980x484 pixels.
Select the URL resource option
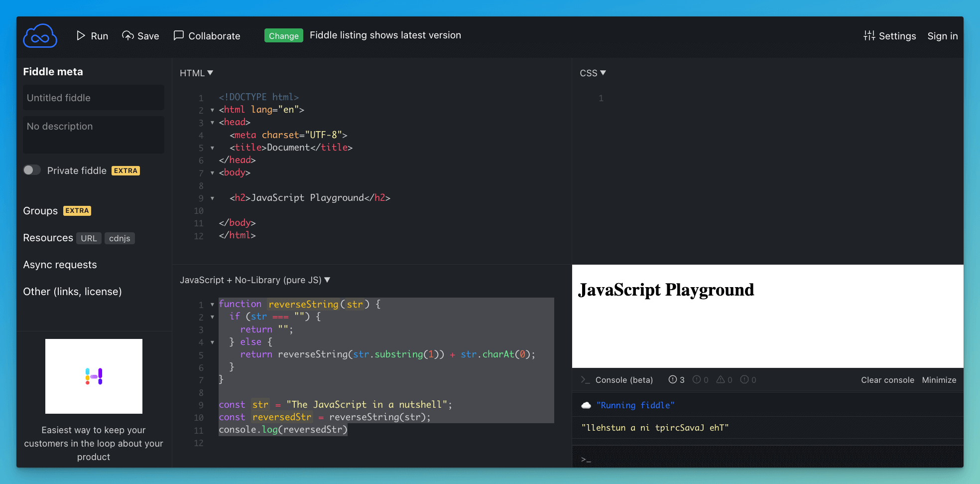tap(89, 238)
